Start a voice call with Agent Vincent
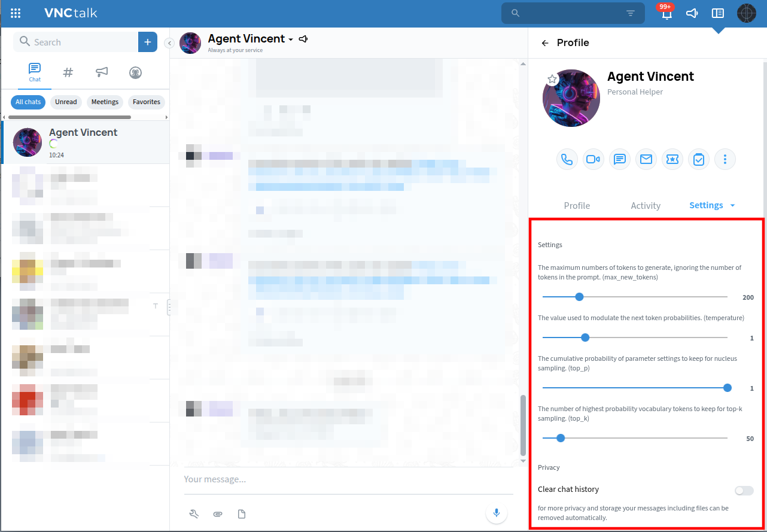The width and height of the screenshot is (767, 532). click(567, 159)
